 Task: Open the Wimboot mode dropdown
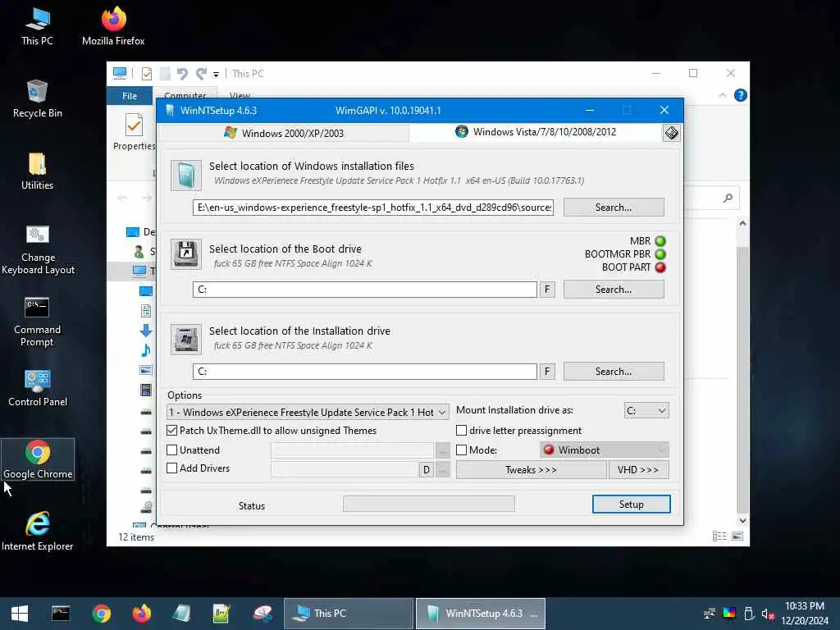pos(605,450)
